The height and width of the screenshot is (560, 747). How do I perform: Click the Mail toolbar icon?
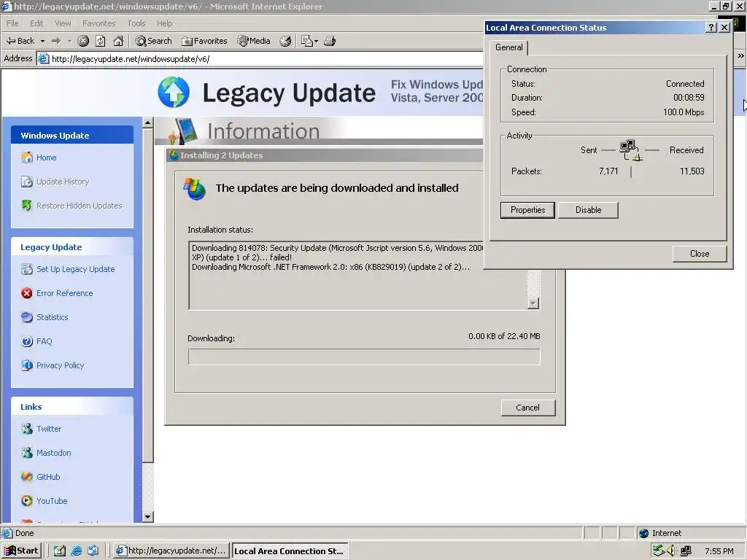pyautogui.click(x=307, y=41)
